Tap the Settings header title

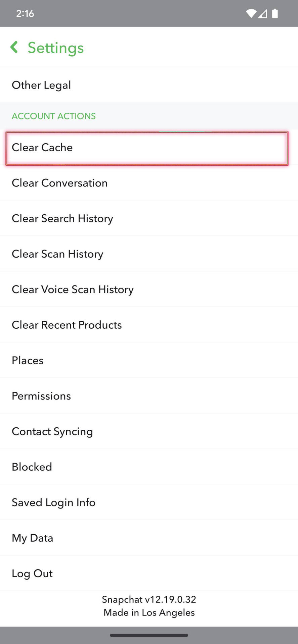tap(56, 48)
